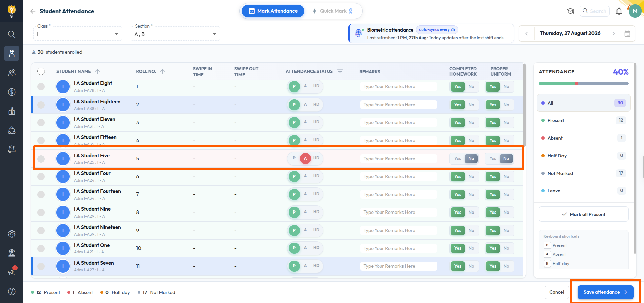Click the avatar of I A Student Five
Image resolution: width=644 pixels, height=303 pixels.
click(x=63, y=158)
